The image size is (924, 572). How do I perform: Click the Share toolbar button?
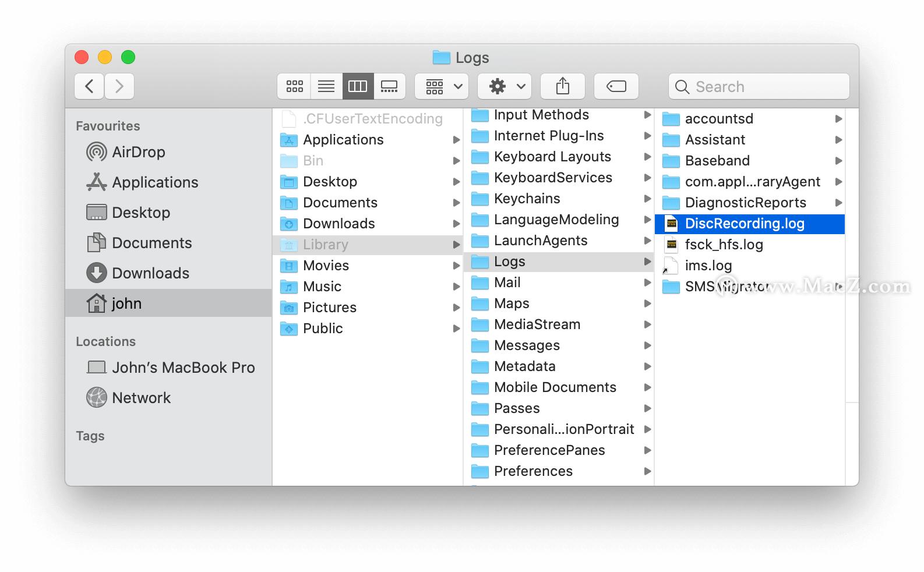coord(563,86)
